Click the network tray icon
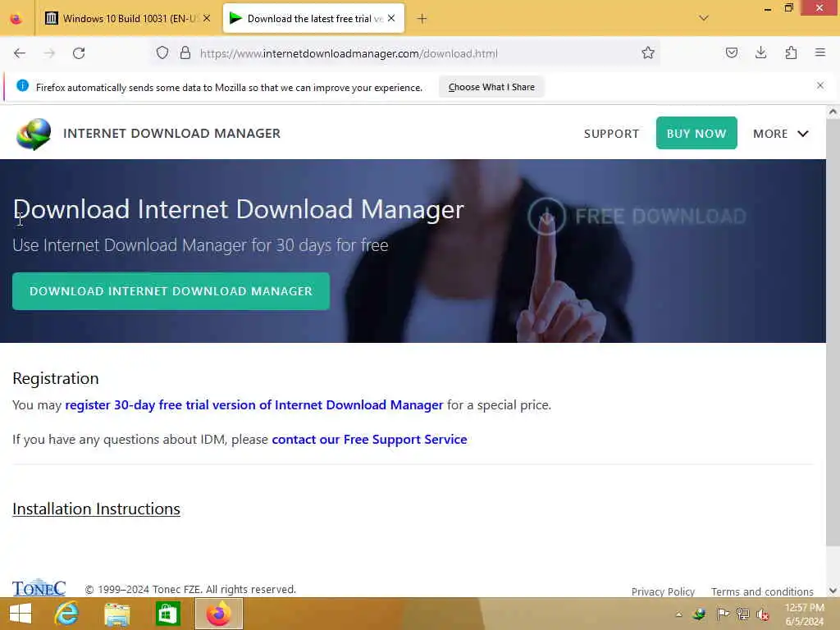This screenshot has height=630, width=840. (742, 614)
